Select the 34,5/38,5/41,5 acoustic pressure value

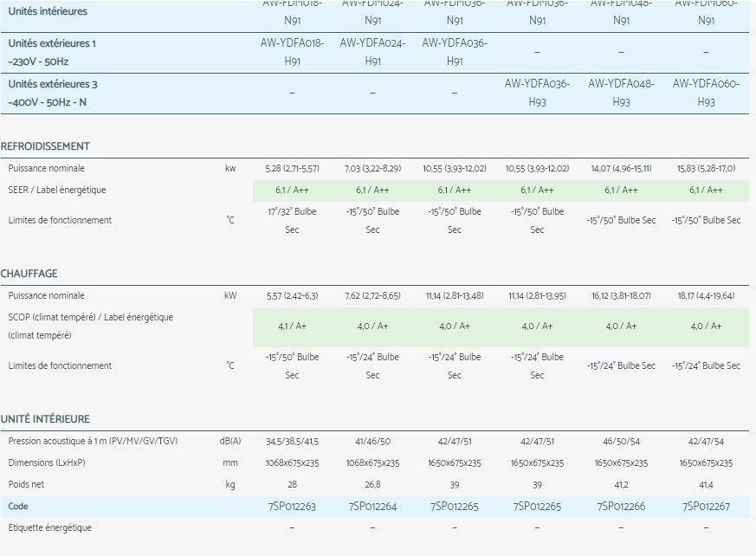[292, 442]
